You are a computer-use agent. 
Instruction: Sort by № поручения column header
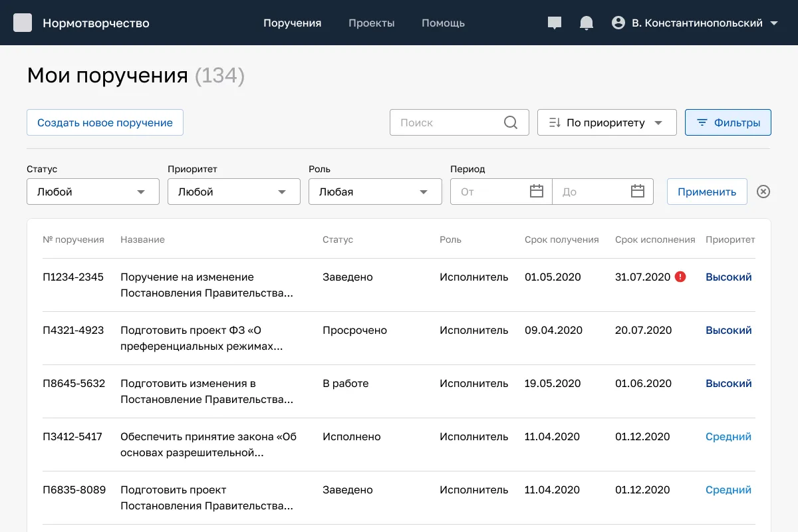[73, 239]
